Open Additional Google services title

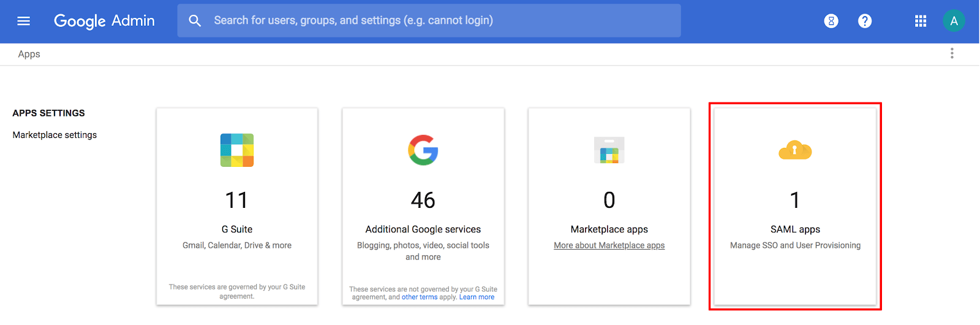423,229
